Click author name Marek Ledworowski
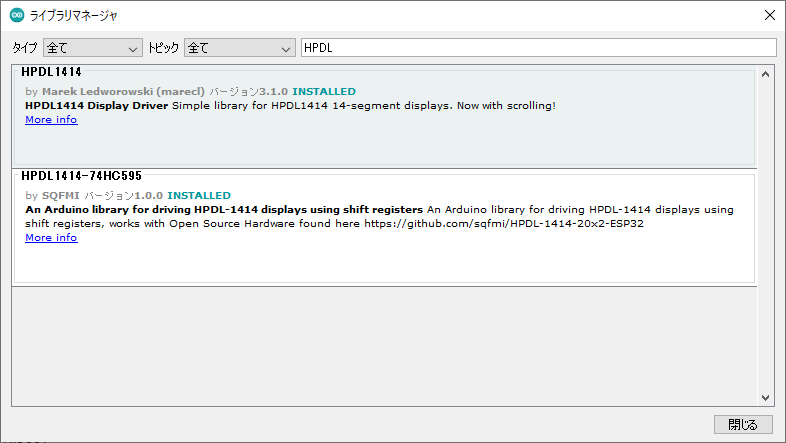Screen dimensions: 786x443 98,92
